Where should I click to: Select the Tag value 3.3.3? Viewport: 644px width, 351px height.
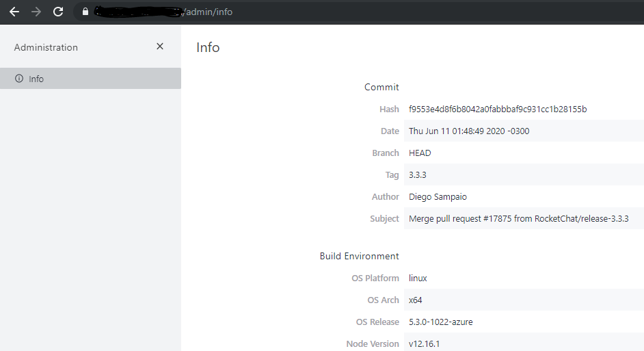click(x=417, y=174)
